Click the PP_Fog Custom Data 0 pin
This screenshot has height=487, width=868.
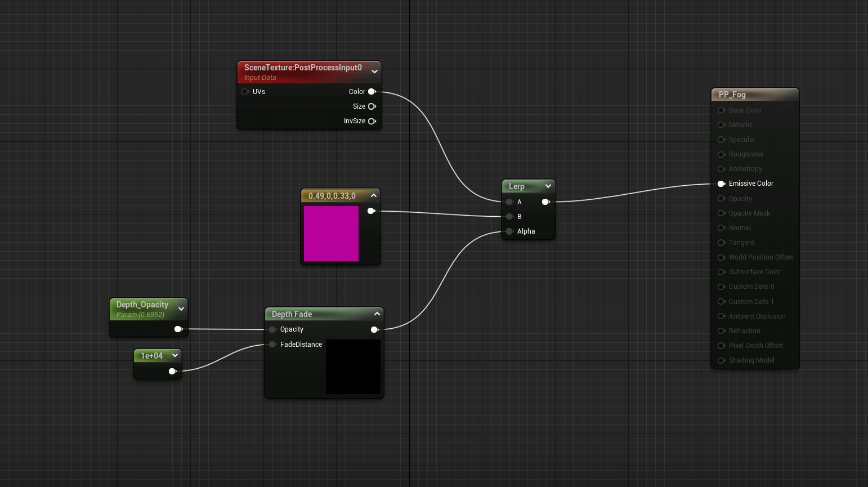(x=721, y=287)
